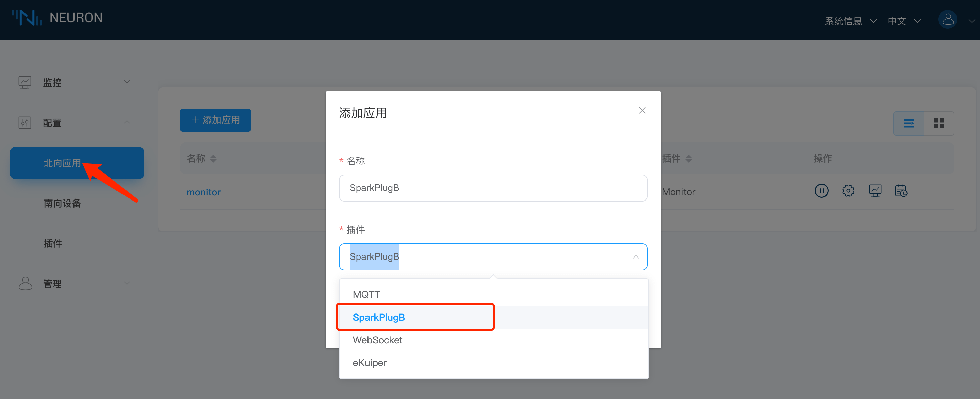The width and height of the screenshot is (980, 399).
Task: Collapse the plugin SparkPlugB combo box
Action: tap(635, 257)
